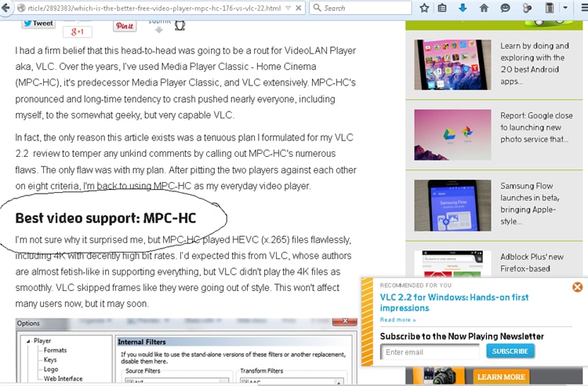Select Logo in the Options tree
This screenshot has height=386, width=588.
tap(51, 369)
